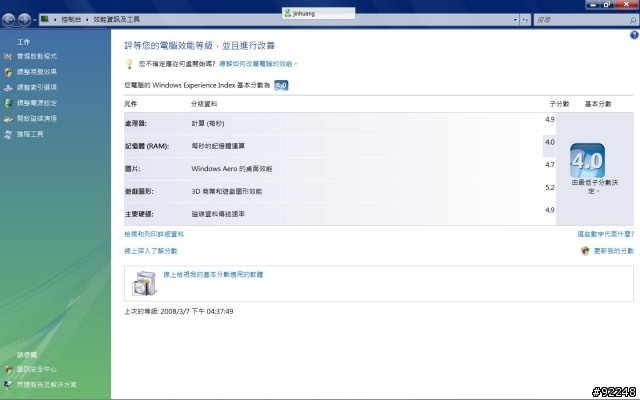Image resolution: width=640 pixels, height=400 pixels.
Task: Click the 4.7 Aero graphics subscore
Action: (x=550, y=165)
